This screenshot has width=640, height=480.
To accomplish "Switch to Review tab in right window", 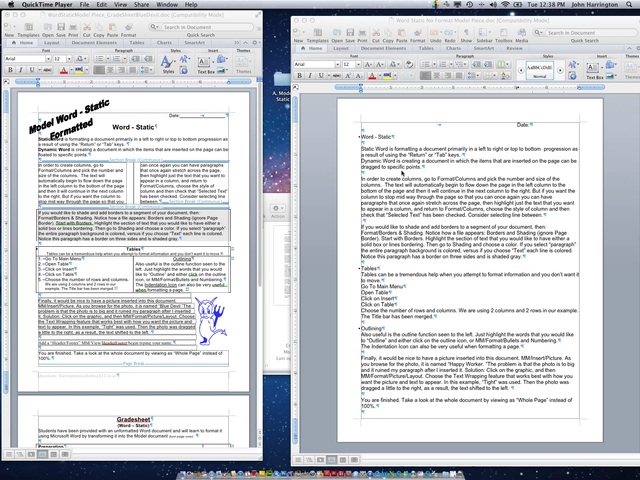I will (514, 48).
